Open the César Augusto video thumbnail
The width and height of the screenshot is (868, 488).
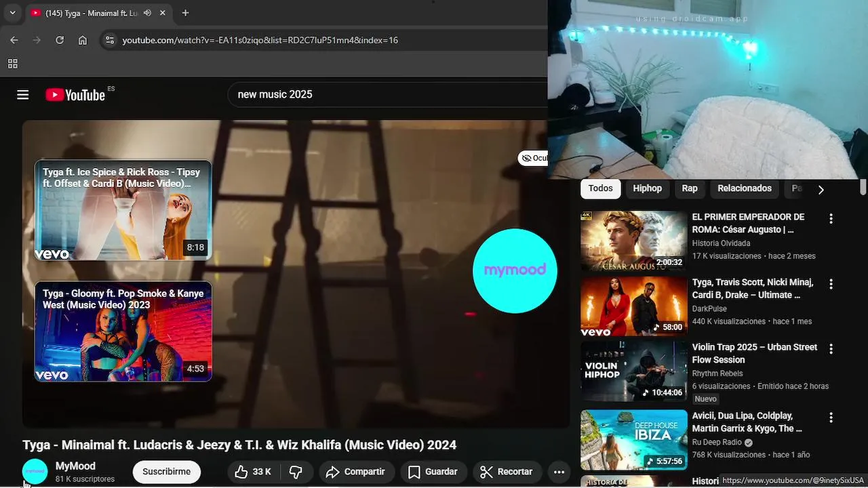634,241
